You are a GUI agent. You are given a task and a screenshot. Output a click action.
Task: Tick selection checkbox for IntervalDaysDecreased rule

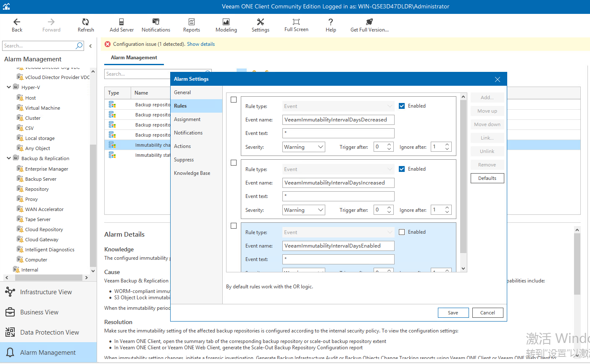click(x=234, y=100)
